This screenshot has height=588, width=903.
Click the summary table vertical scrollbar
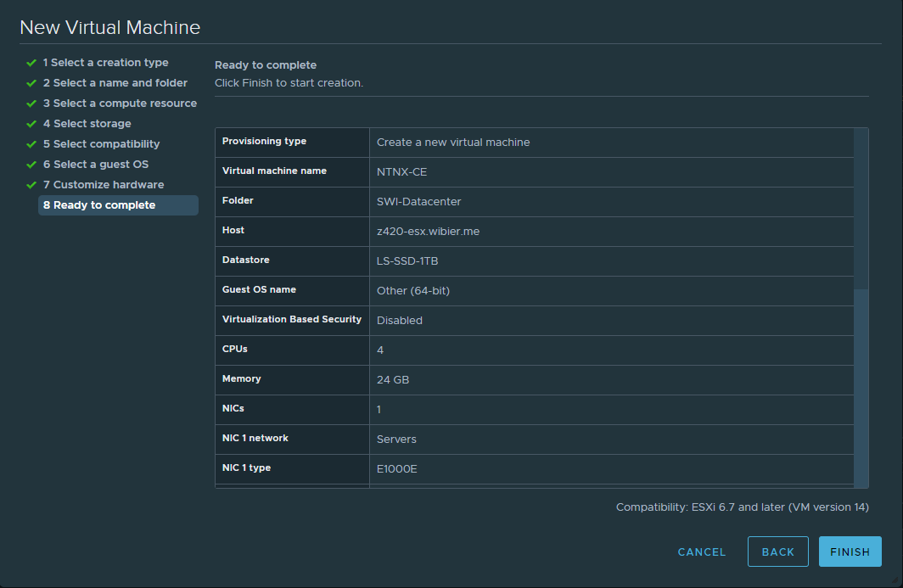pyautogui.click(x=861, y=212)
